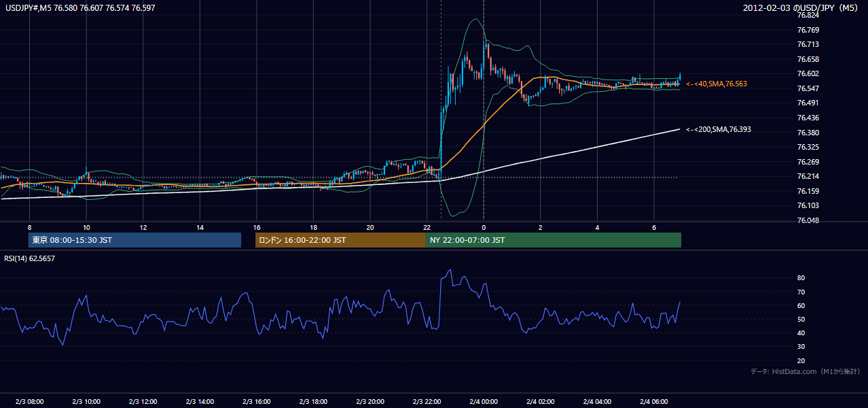
Task: Click price axis label 76.269
Action: [x=808, y=162]
